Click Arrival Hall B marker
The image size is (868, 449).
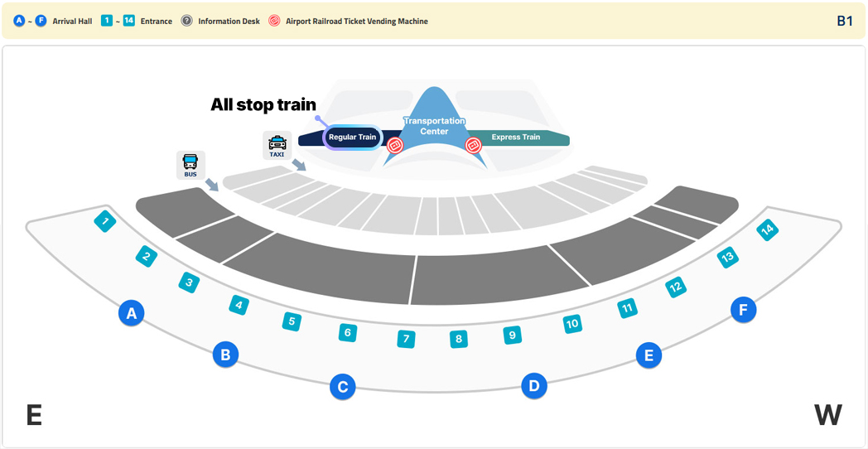point(225,355)
